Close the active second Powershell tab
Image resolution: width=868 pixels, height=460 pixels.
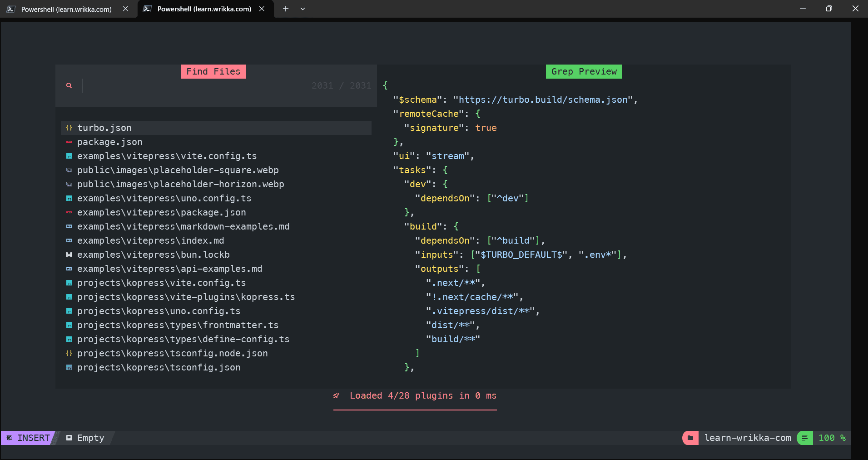262,9
